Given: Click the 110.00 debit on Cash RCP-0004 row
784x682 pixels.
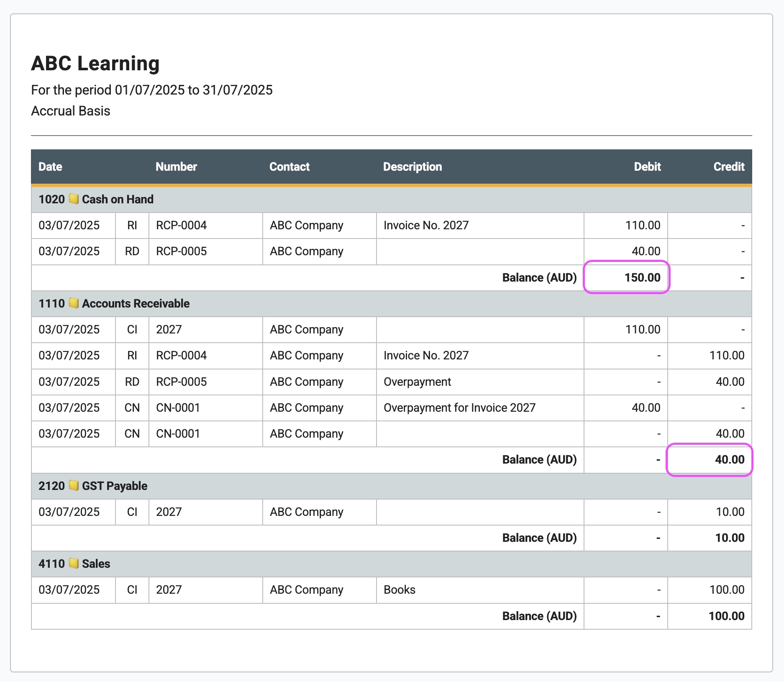Looking at the screenshot, I should tap(643, 226).
